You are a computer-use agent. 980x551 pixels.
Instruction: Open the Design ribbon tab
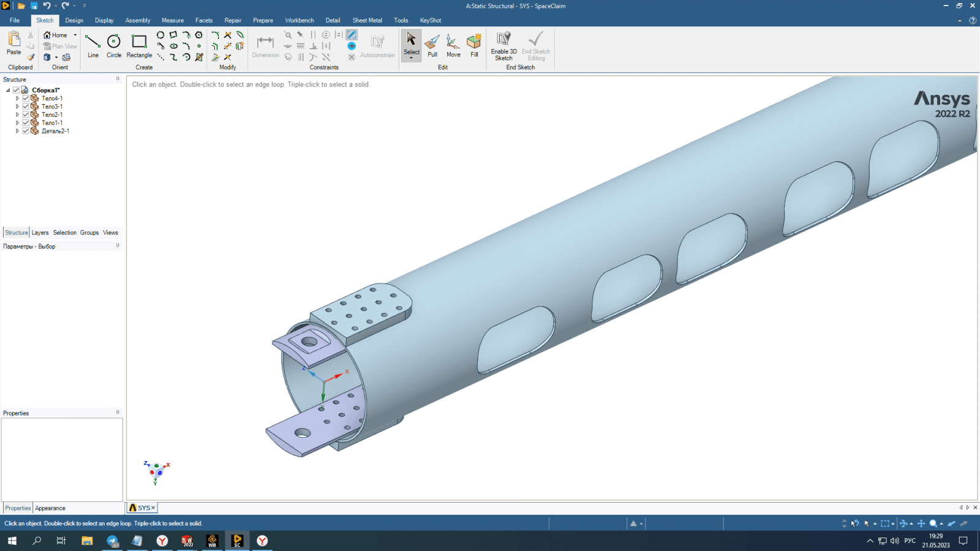pos(74,20)
